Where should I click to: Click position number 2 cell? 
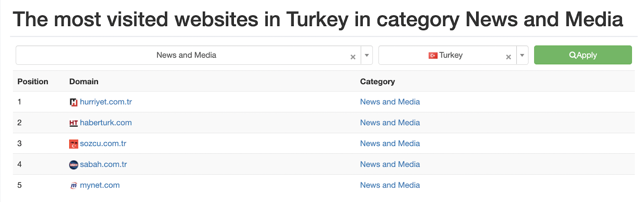[19, 123]
